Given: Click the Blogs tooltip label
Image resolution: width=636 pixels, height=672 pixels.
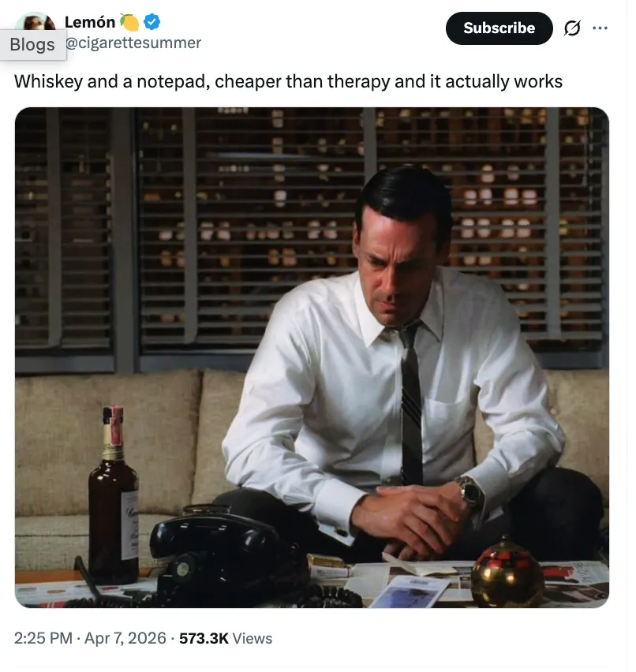Looking at the screenshot, I should pyautogui.click(x=33, y=45).
